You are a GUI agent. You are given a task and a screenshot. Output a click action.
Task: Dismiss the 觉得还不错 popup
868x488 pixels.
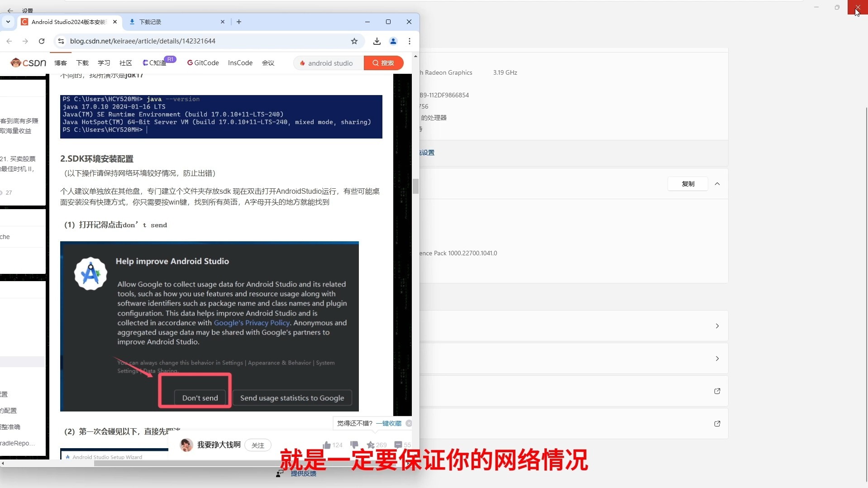(409, 423)
